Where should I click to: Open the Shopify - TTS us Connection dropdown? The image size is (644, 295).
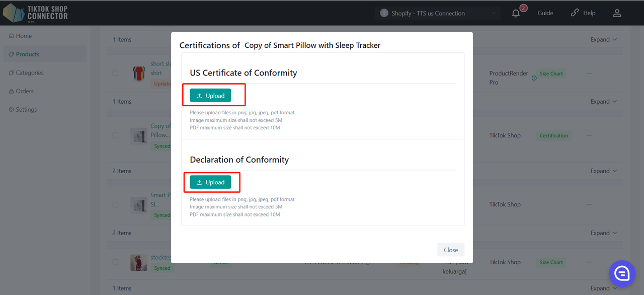438,13
